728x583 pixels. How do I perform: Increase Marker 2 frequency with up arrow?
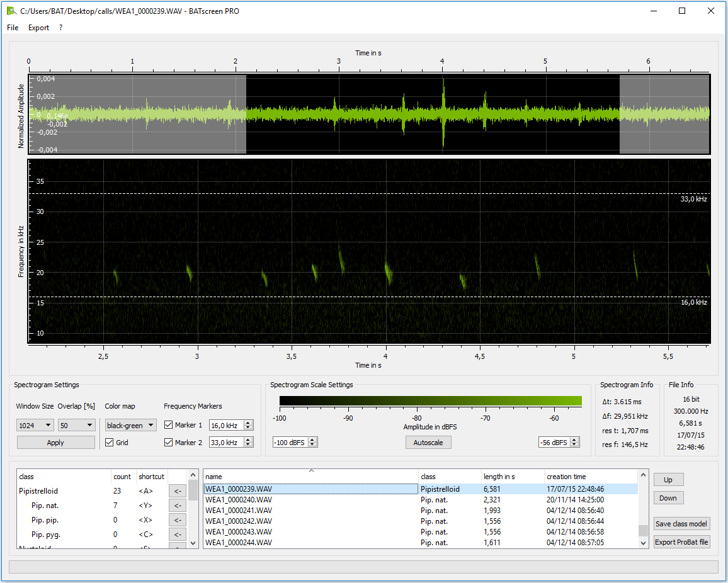point(248,440)
